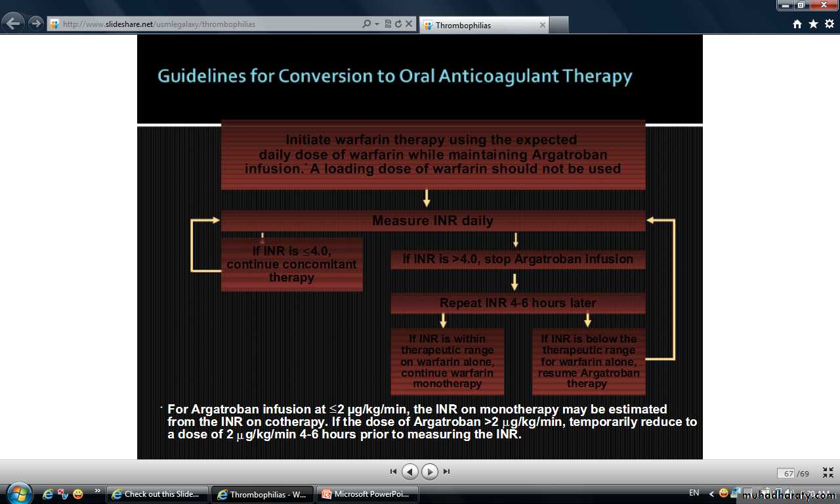Refresh the page with the reload icon
Viewport: 840px width, 504px height.
[398, 24]
